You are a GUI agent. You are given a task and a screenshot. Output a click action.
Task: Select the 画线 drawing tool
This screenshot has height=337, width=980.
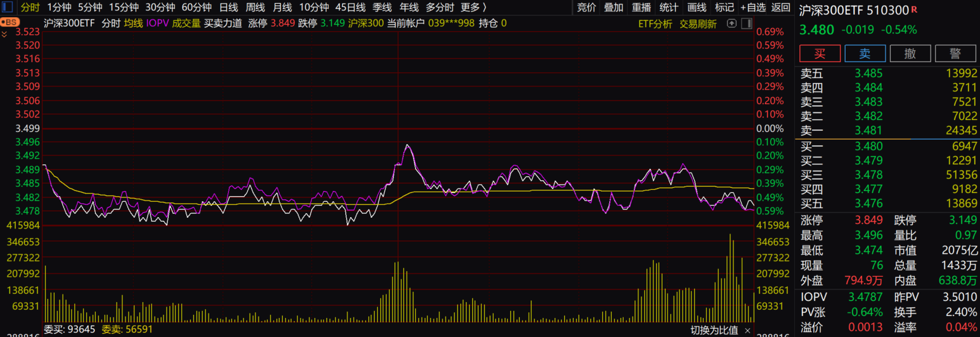[697, 8]
